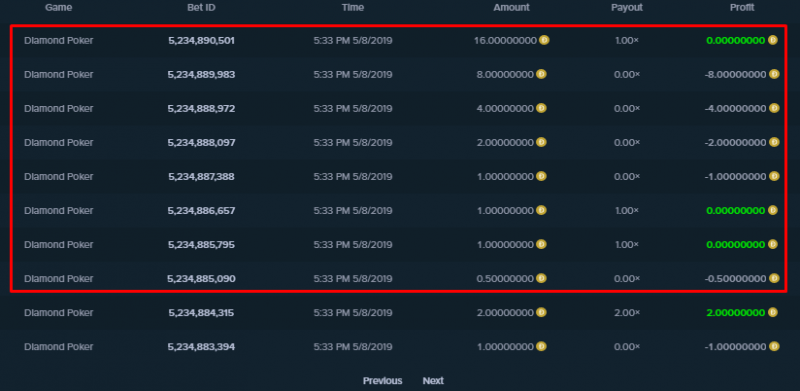The height and width of the screenshot is (391, 800).
Task: Click the time in row 5,234,884,315
Action: [353, 313]
